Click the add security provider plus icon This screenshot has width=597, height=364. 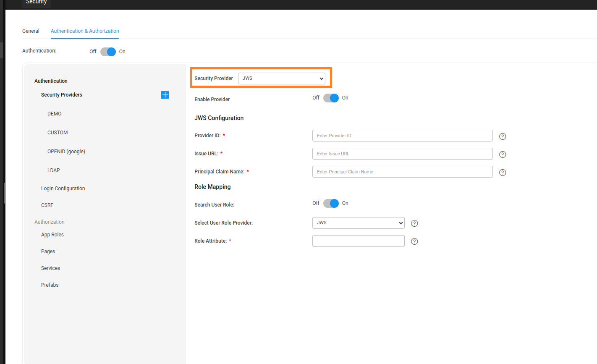coord(165,95)
